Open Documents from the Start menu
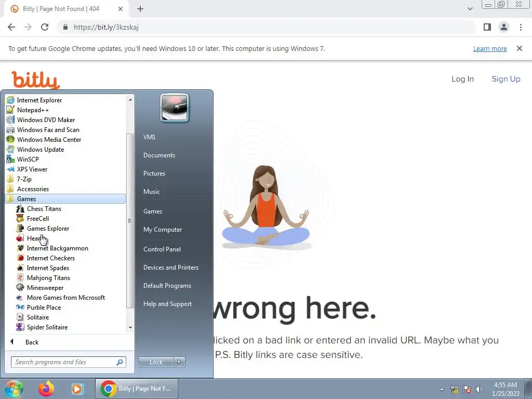Screen dimensions: 532x399 tap(159, 155)
